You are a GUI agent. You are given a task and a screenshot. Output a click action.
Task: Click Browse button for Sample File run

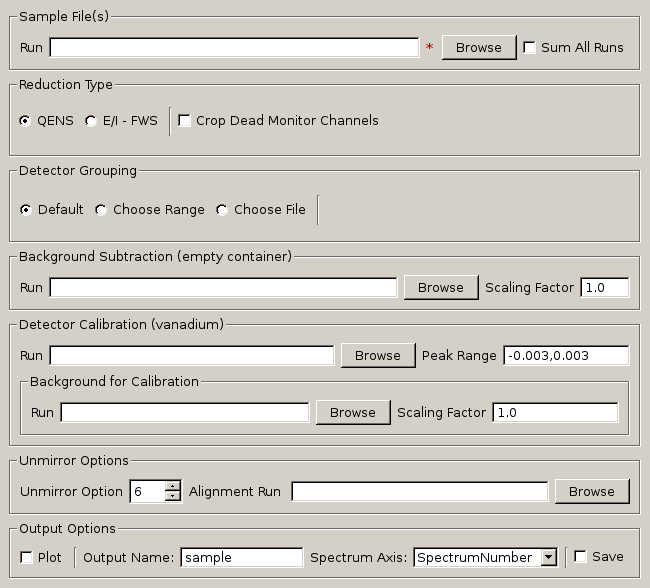point(478,48)
